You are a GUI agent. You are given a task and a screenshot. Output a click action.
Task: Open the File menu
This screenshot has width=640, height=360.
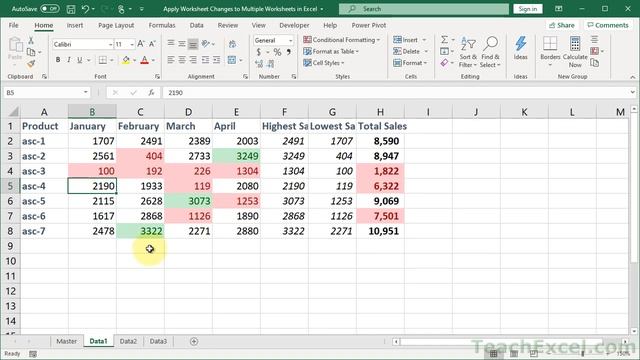pyautogui.click(x=13, y=25)
